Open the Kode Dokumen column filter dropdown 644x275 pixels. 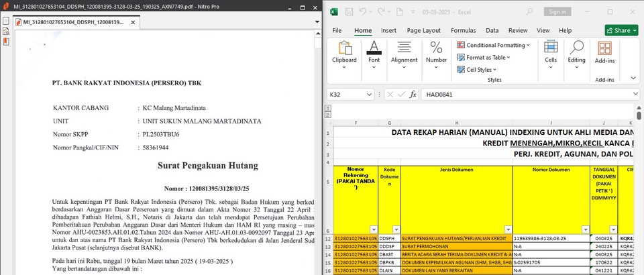click(396, 229)
